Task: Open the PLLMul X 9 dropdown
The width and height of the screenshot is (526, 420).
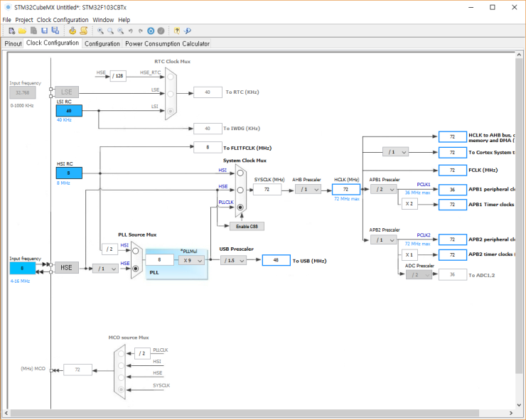Action: click(191, 260)
